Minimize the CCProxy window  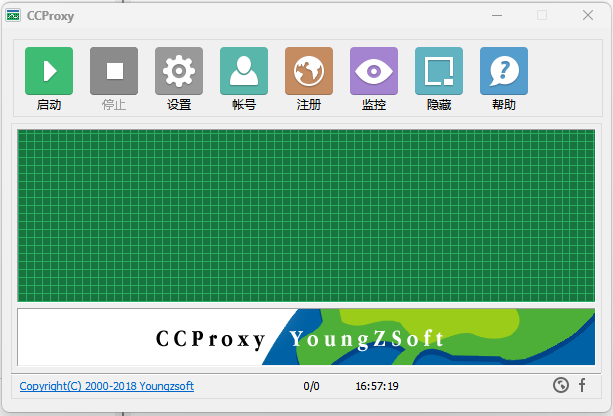point(496,15)
